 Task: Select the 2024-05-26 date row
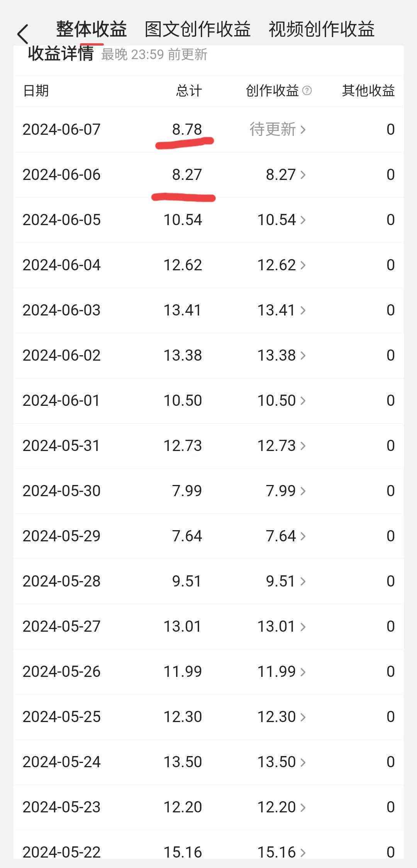click(208, 671)
